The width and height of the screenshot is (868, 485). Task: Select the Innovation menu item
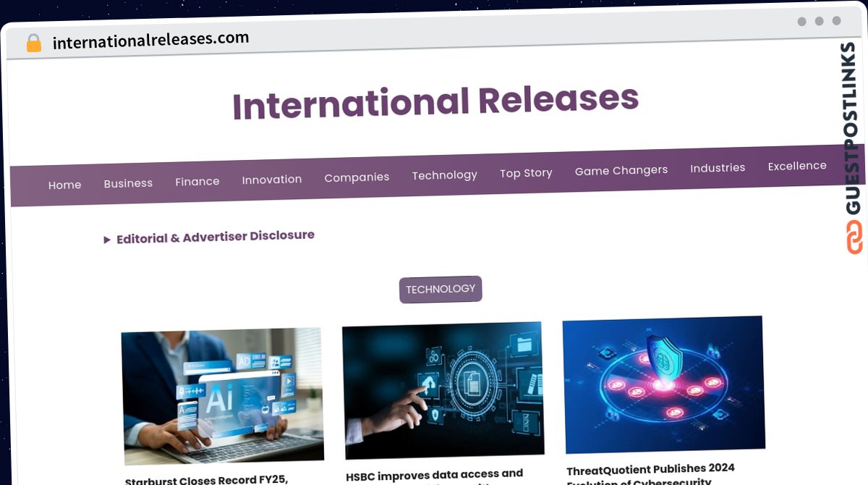tap(272, 180)
